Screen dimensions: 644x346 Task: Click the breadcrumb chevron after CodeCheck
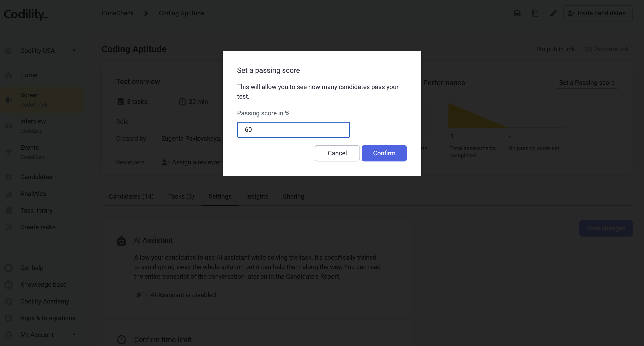(146, 13)
